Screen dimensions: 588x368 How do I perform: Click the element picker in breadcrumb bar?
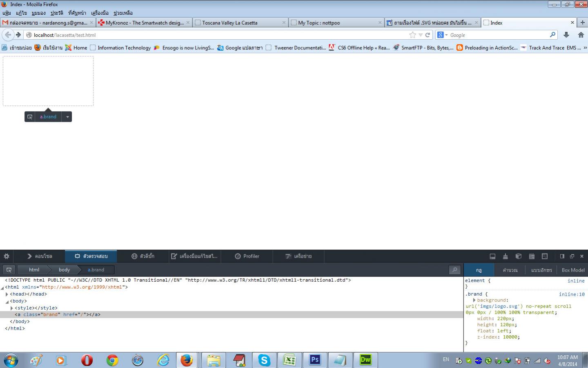(x=9, y=270)
